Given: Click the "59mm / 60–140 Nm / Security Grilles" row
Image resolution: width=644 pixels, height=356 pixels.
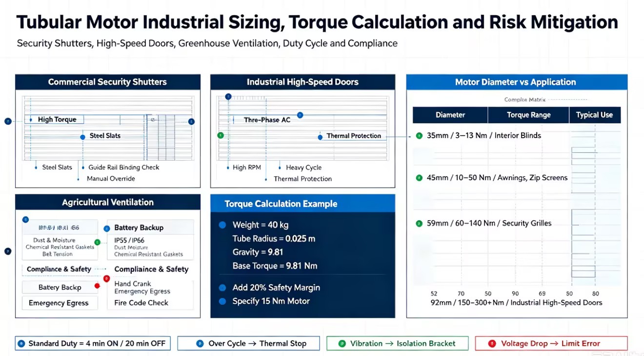Looking at the screenshot, I should pyautogui.click(x=489, y=223).
